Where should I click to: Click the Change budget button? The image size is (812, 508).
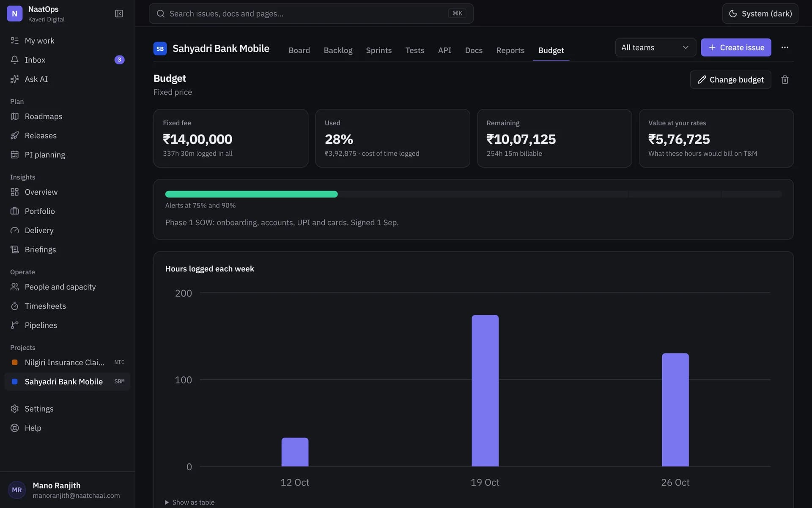tap(730, 80)
